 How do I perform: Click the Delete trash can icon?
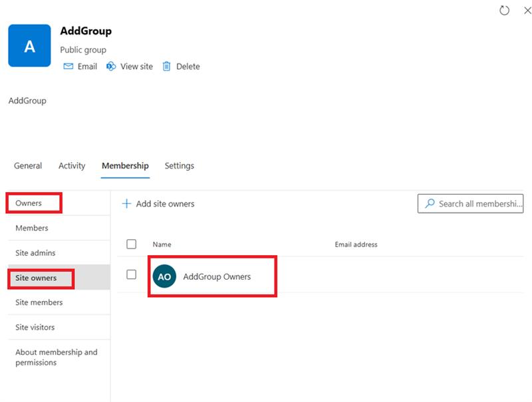166,66
